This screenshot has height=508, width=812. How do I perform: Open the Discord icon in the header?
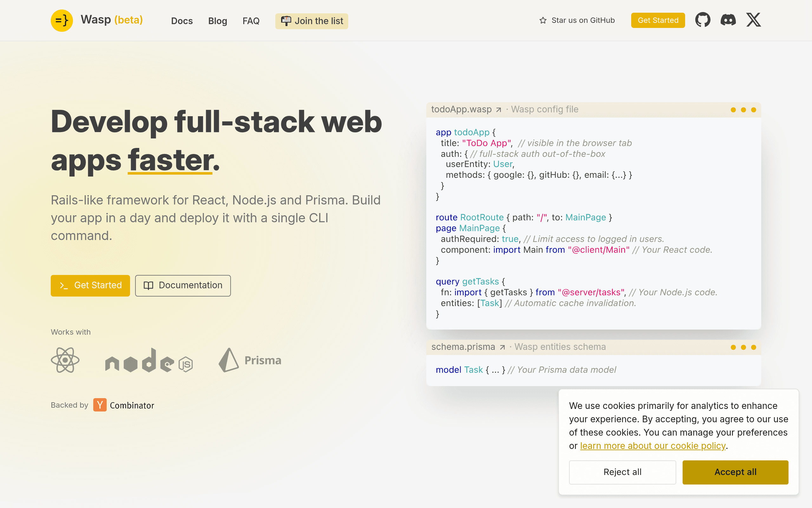tap(728, 20)
